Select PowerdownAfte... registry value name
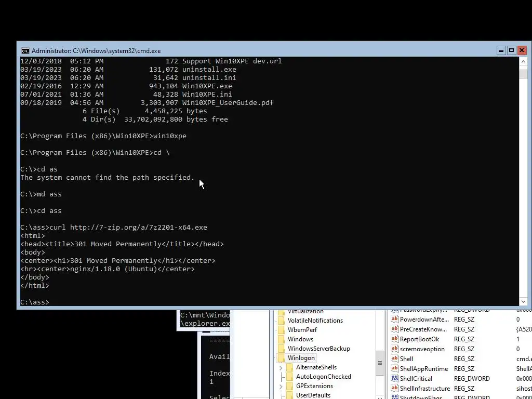The height and width of the screenshot is (399, 532). (424, 320)
